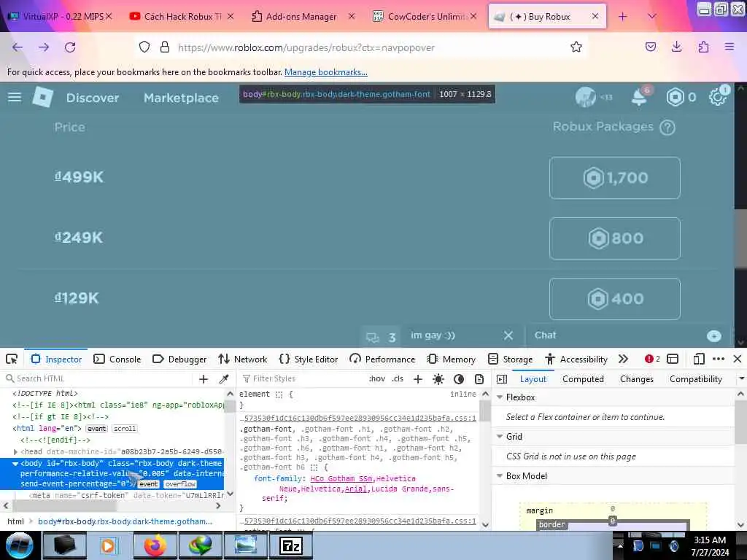
Task: Show more DevTools tabs with chevron
Action: [x=623, y=359]
